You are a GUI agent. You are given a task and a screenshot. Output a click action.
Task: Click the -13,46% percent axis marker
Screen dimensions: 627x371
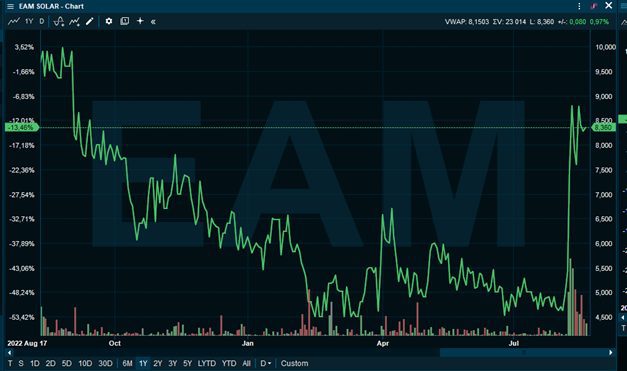pyautogui.click(x=21, y=128)
